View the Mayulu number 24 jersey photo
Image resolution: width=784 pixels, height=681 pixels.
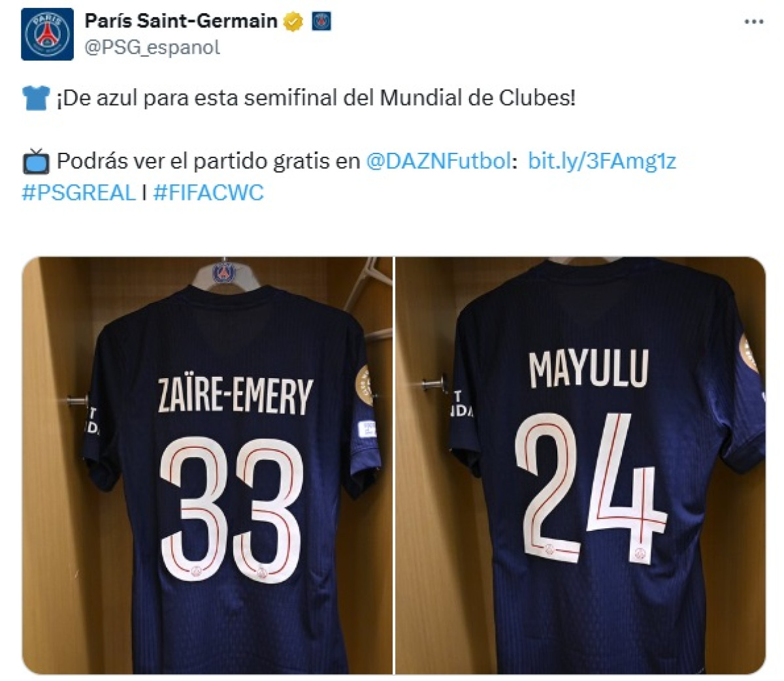[580, 466]
